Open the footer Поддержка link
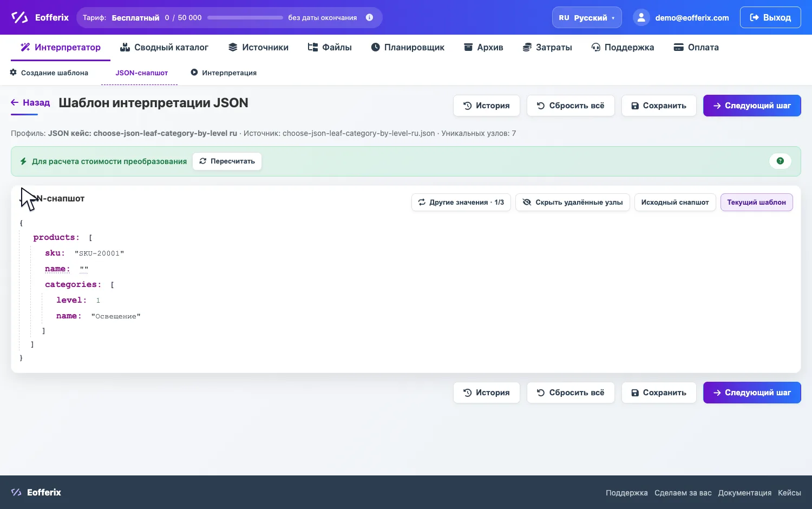This screenshot has height=509, width=812. 626,493
